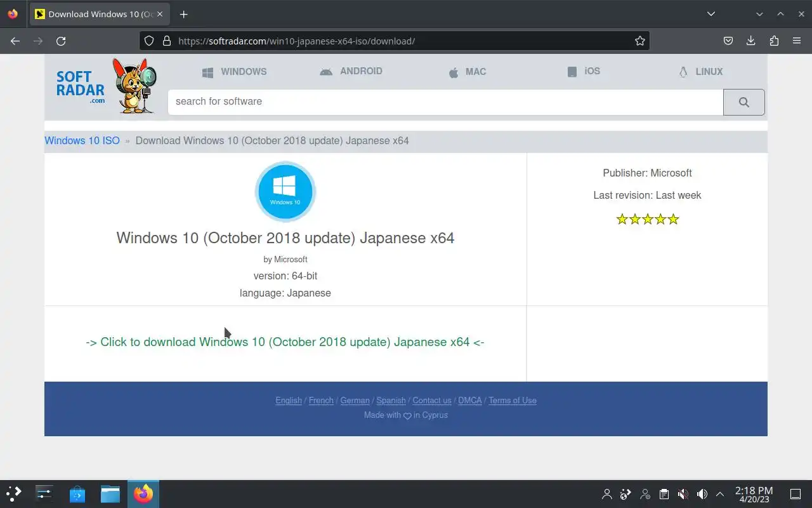Click the show desktop button

(x=796, y=494)
